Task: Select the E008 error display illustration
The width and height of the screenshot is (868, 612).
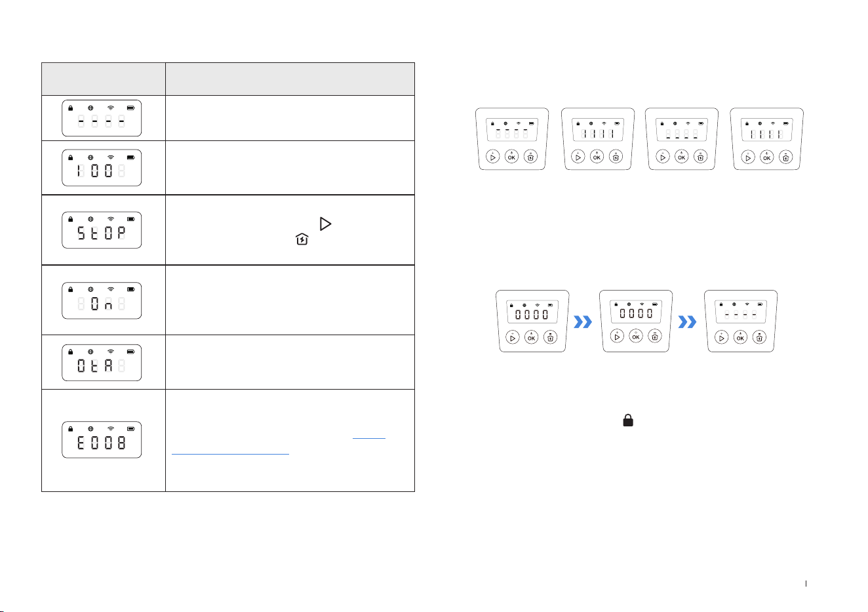Action: (x=102, y=439)
